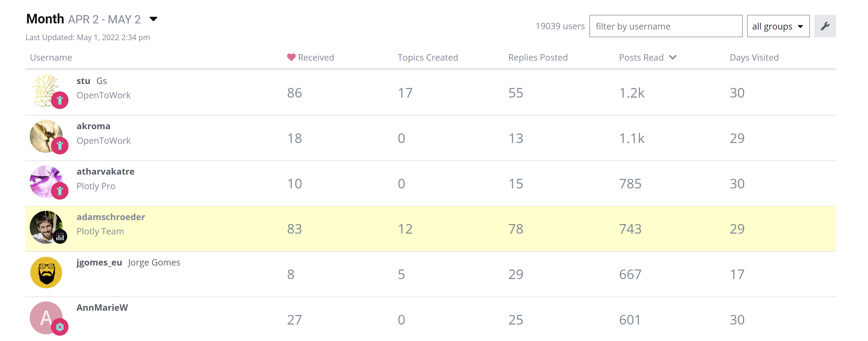This screenshot has height=341, width=868.
Task: Expand the all groups dropdown
Action: [778, 26]
